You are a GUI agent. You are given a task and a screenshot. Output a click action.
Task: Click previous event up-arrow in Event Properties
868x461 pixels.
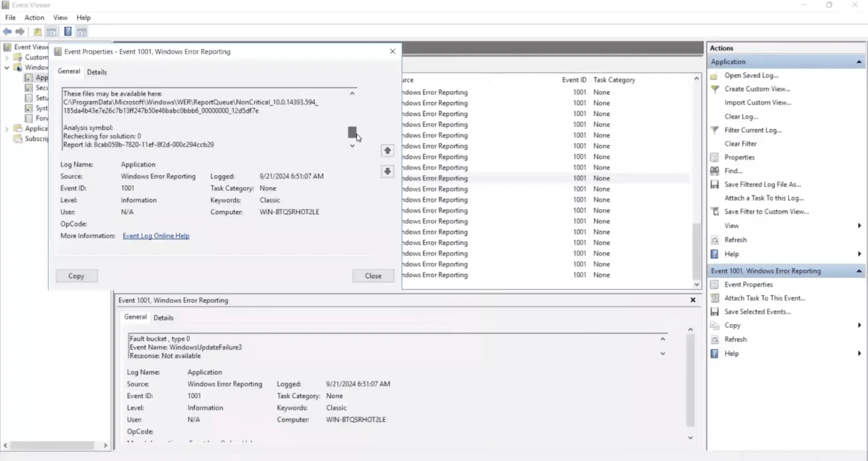pos(388,150)
